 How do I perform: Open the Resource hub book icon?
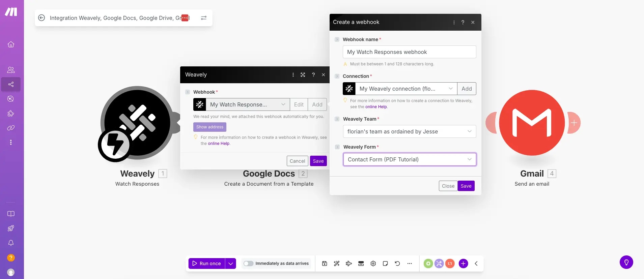click(x=11, y=214)
